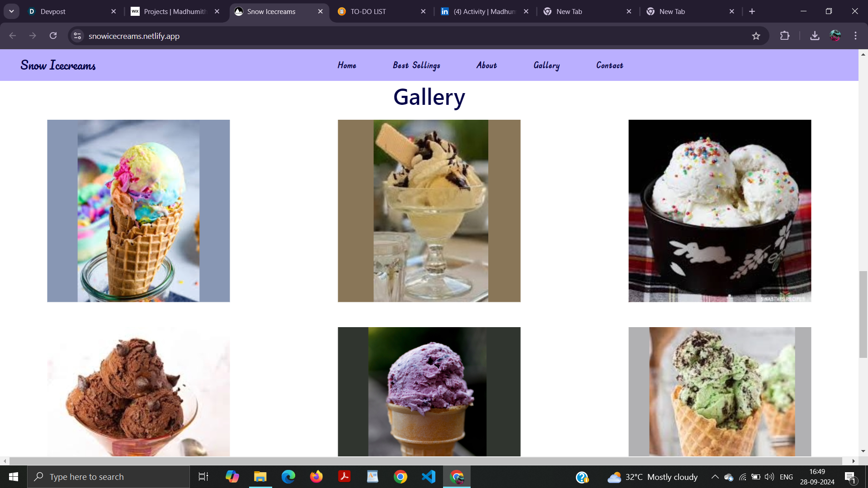This screenshot has height=488, width=868.
Task: Expand the tab search dropdown arrow
Action: [11, 11]
